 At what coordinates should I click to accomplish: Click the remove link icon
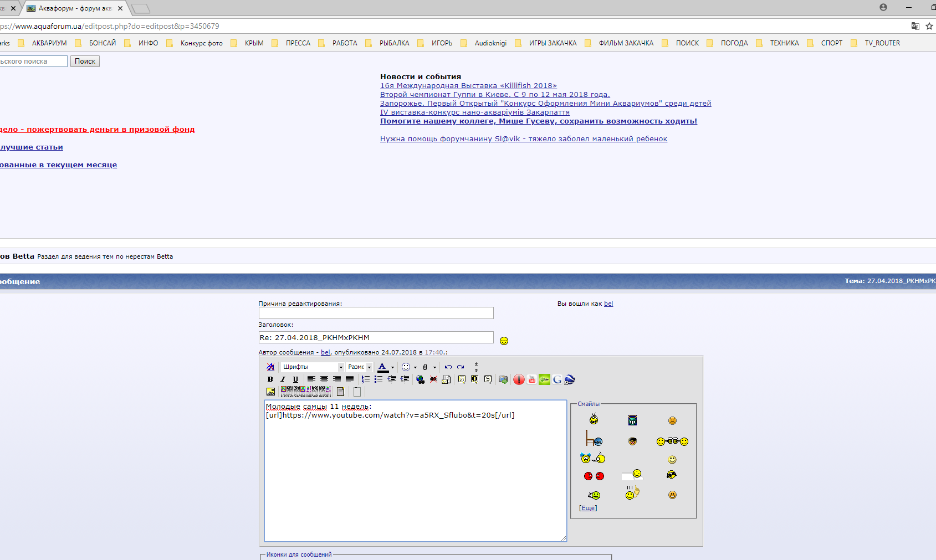coord(433,379)
